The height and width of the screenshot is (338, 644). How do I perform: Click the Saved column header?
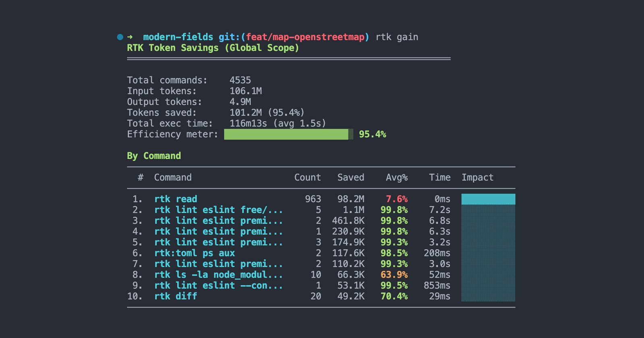(351, 177)
